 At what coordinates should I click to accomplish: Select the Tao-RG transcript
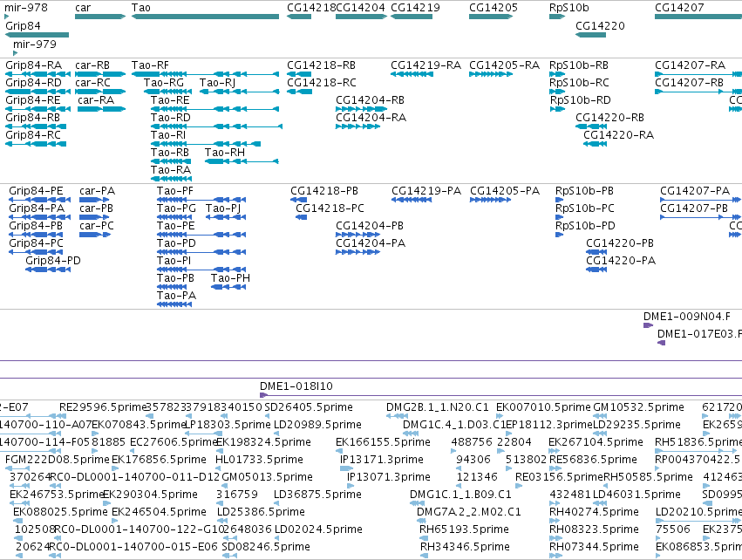[168, 92]
